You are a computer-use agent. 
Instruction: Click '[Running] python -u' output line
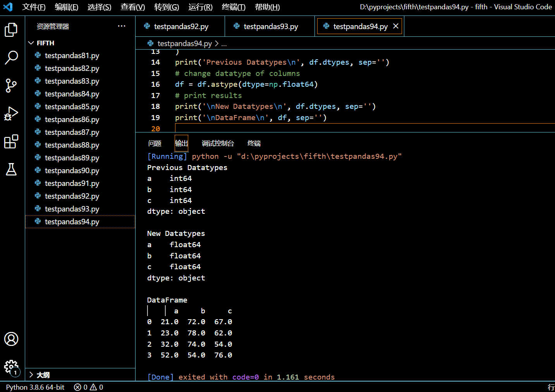point(274,156)
